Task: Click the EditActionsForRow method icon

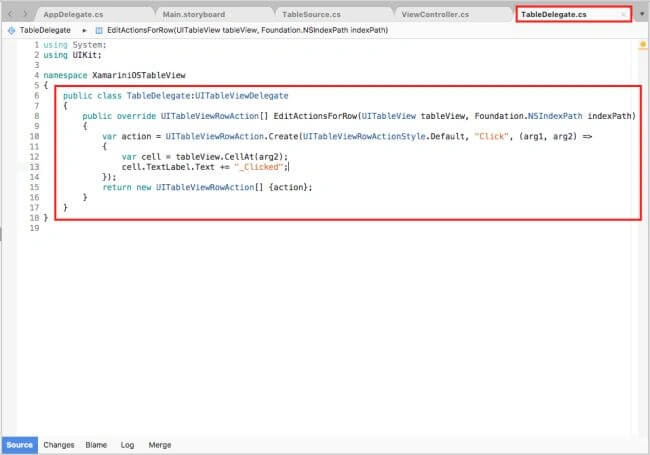Action: (x=99, y=30)
